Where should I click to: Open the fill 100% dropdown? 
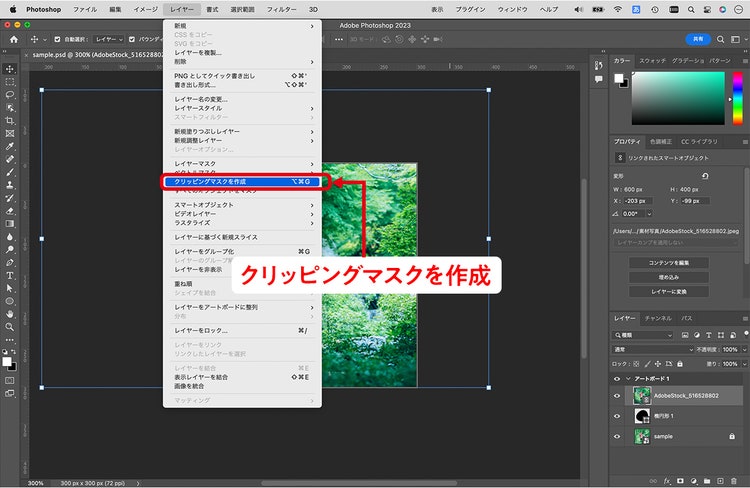744,364
